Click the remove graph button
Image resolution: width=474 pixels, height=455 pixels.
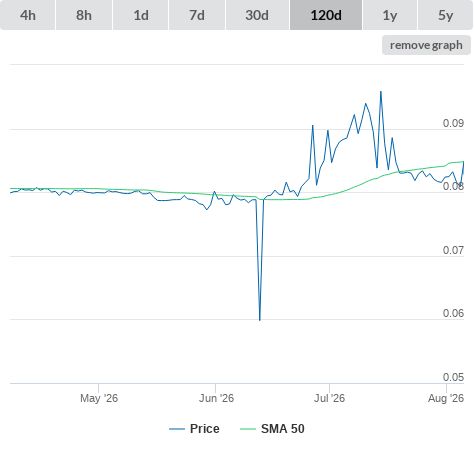pyautogui.click(x=426, y=45)
